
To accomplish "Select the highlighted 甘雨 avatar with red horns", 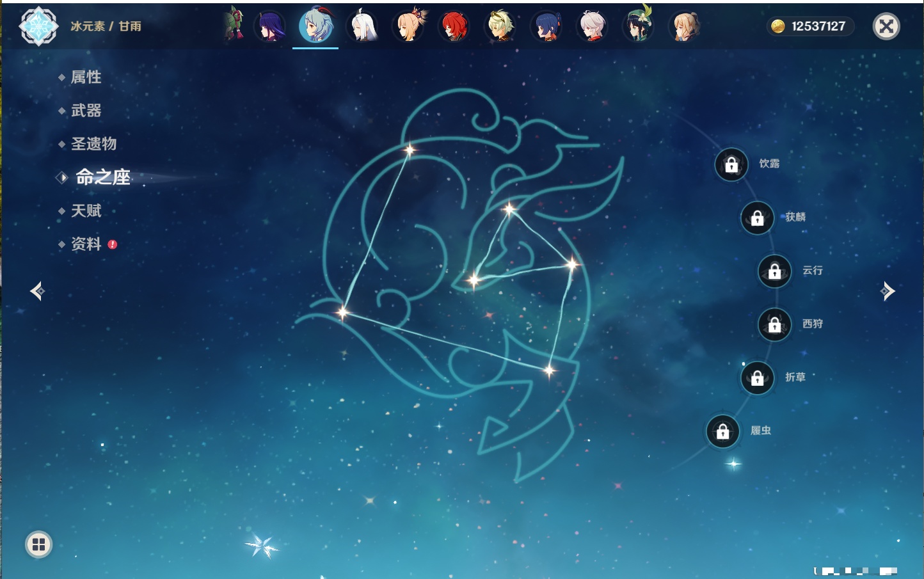I will click(x=316, y=26).
